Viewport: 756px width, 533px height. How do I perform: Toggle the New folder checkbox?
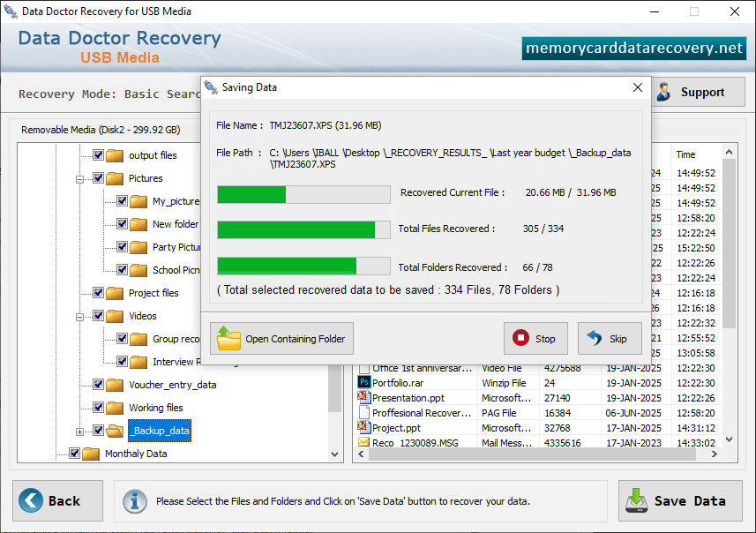(x=122, y=224)
